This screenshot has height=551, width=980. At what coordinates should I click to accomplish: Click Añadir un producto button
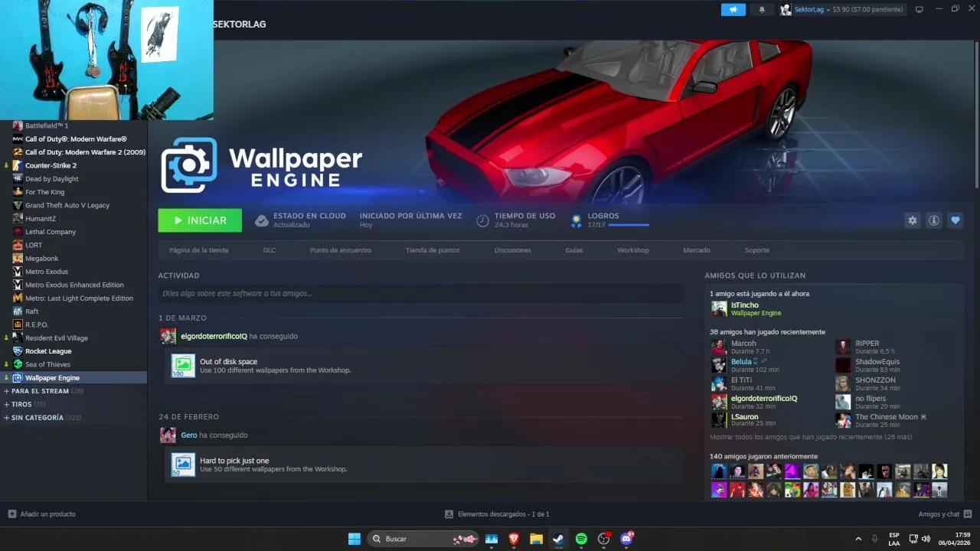click(x=42, y=514)
